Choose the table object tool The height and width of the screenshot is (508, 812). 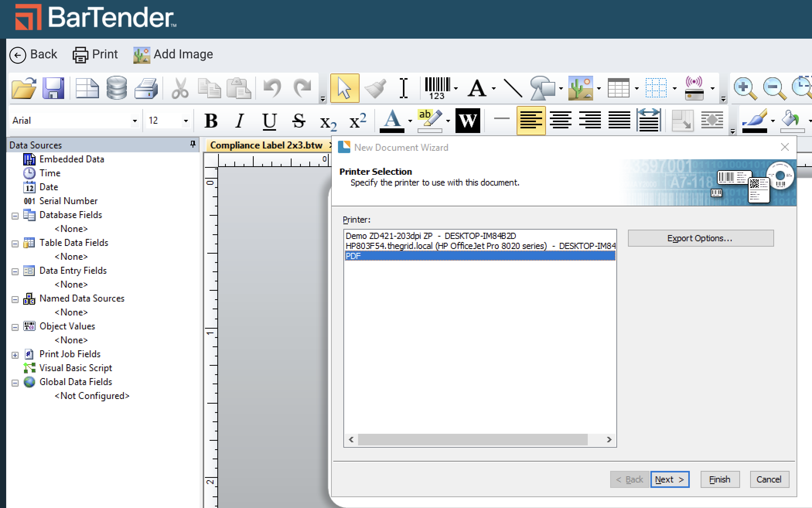pos(618,88)
